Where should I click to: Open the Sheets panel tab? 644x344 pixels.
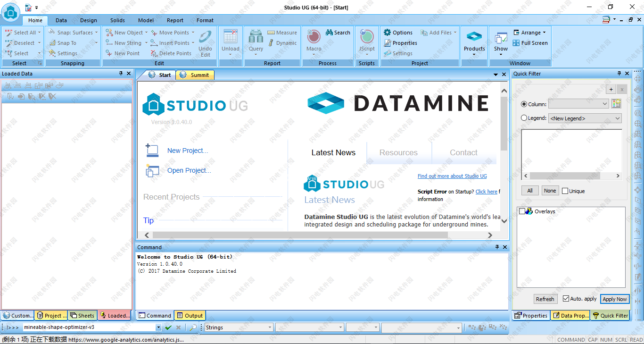82,316
